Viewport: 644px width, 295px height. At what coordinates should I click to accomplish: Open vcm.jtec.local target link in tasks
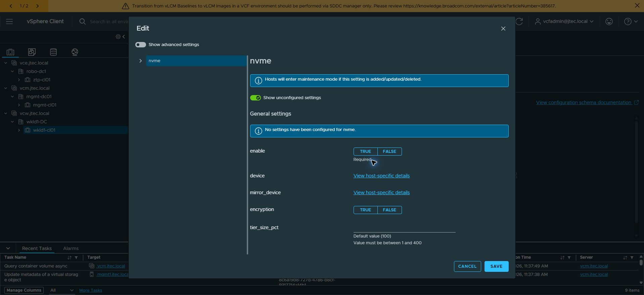[x=111, y=266]
